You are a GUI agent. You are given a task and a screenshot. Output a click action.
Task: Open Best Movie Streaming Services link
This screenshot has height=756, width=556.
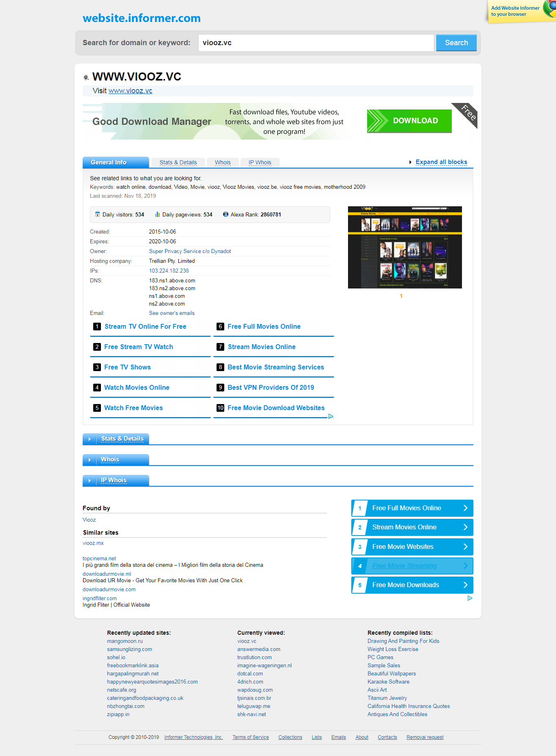276,367
